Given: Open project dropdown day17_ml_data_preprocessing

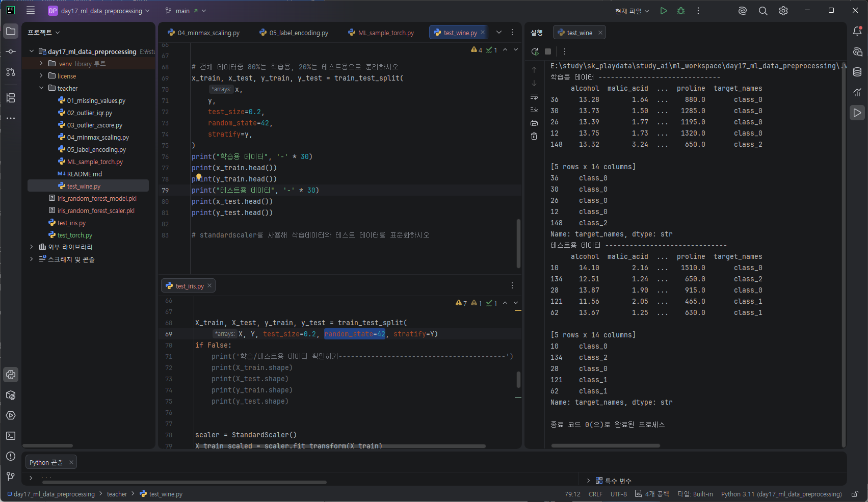Looking at the screenshot, I should tap(99, 11).
